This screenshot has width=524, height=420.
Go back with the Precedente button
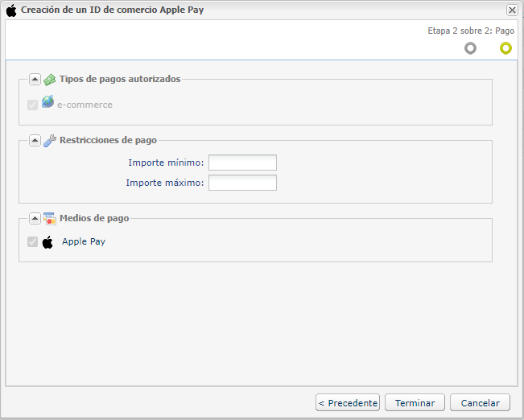point(348,402)
